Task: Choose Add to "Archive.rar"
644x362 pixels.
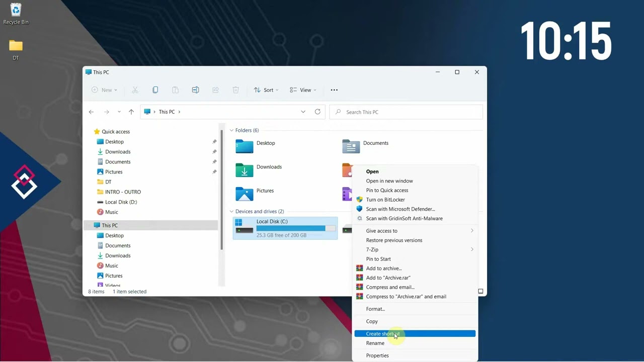Action: click(415, 278)
